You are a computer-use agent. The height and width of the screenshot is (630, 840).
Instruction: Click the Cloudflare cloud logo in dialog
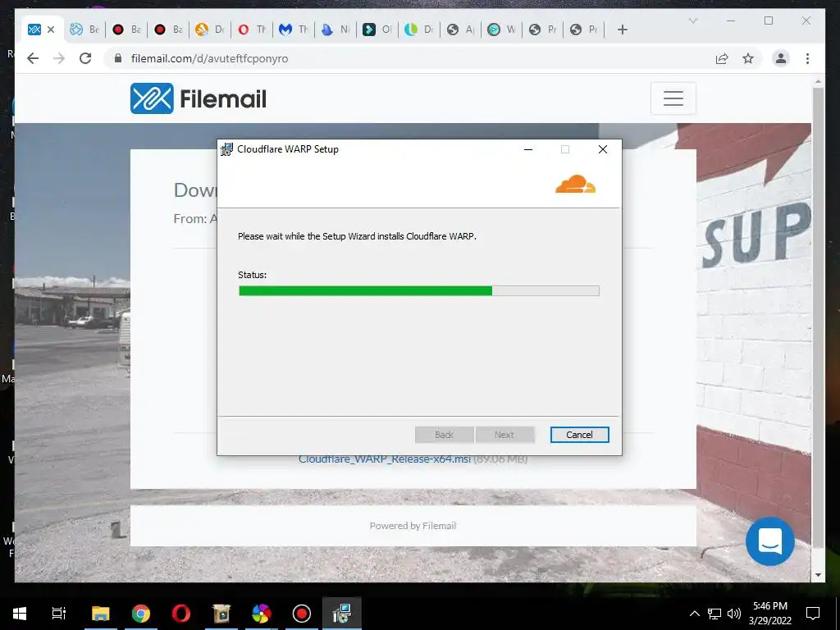click(x=575, y=184)
